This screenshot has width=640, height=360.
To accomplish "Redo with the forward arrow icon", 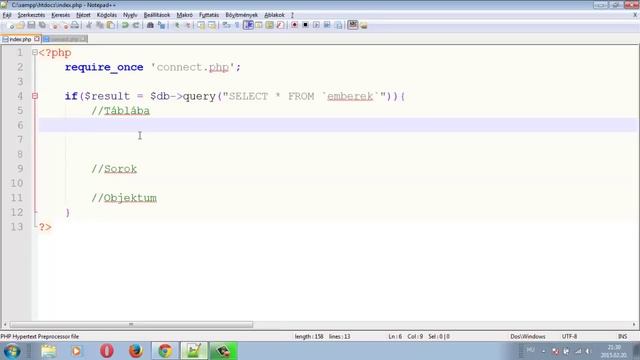I will (136, 25).
